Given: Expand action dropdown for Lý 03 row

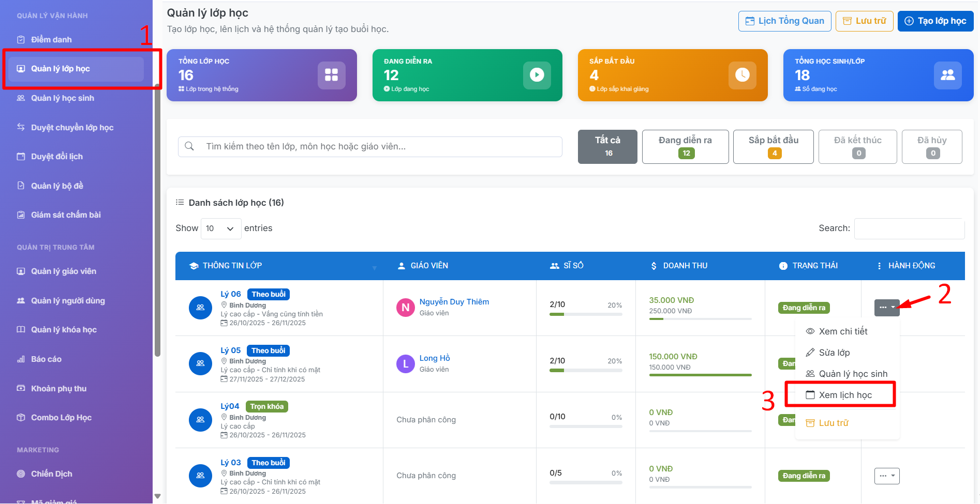Looking at the screenshot, I should pyautogui.click(x=887, y=476).
